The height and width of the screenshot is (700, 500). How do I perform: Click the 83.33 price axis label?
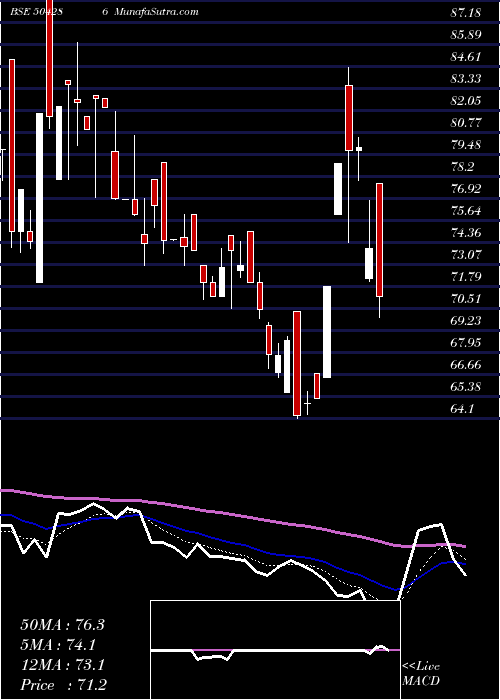coord(466,79)
